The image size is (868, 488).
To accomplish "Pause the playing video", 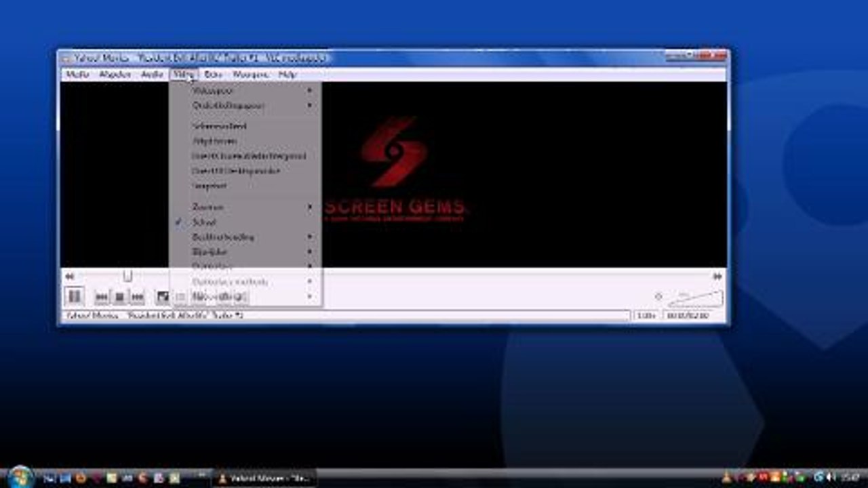I will 75,296.
